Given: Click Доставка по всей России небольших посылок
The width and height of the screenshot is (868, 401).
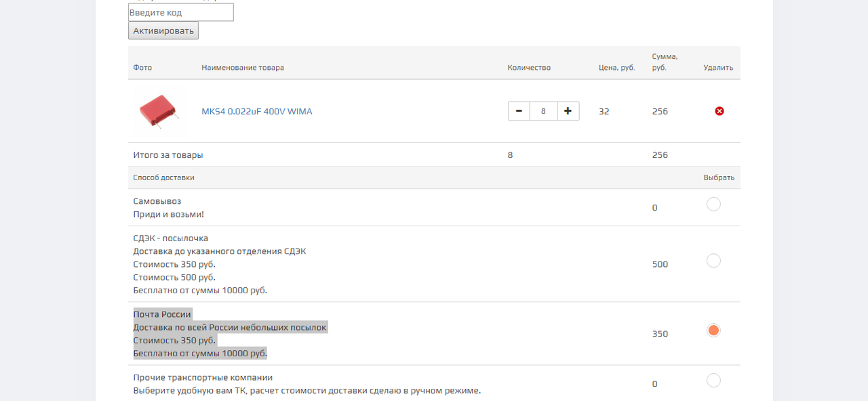Looking at the screenshot, I should click(230, 327).
